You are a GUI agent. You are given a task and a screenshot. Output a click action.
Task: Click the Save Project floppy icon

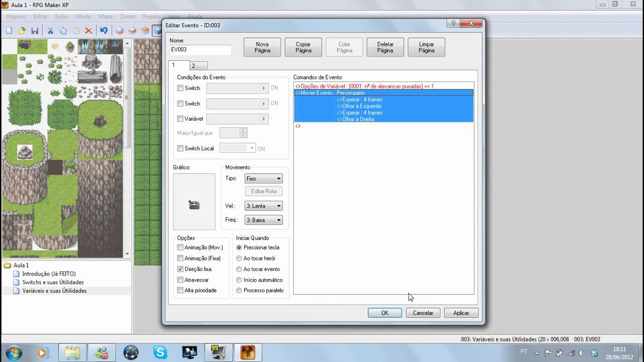point(35,31)
